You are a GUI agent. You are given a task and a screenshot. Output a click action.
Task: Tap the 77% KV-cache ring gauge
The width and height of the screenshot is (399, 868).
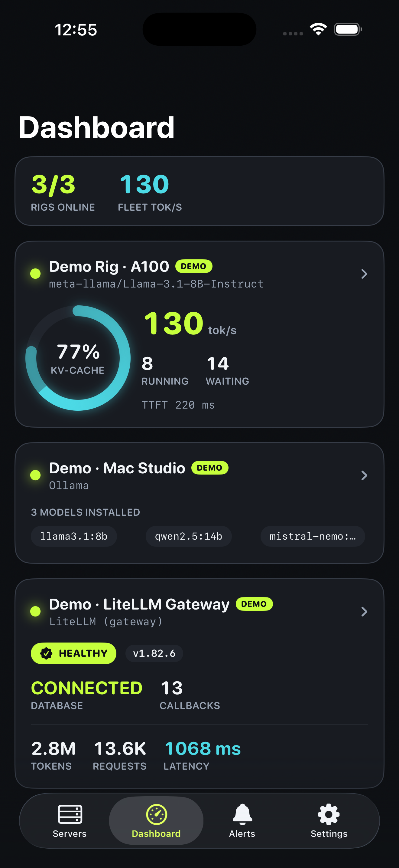pyautogui.click(x=78, y=358)
